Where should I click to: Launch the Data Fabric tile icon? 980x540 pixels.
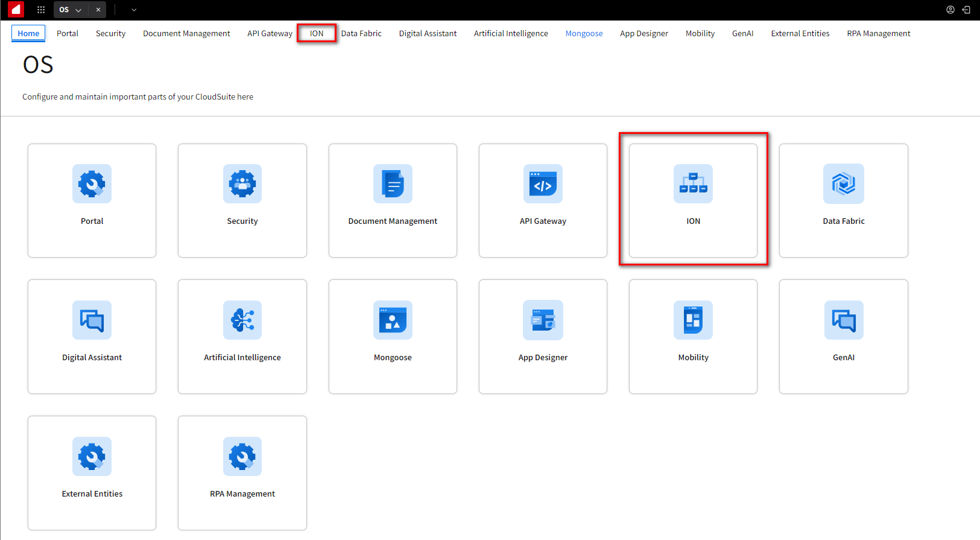(x=843, y=183)
